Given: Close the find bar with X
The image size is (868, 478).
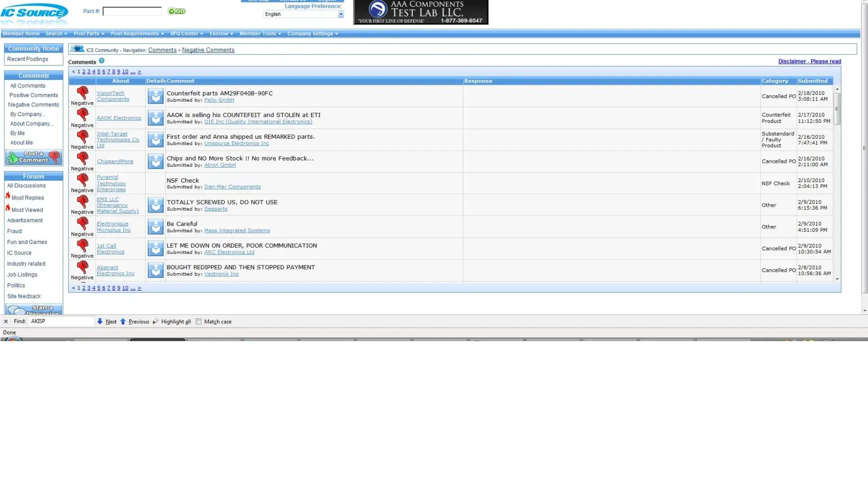Looking at the screenshot, I should click(x=6, y=321).
